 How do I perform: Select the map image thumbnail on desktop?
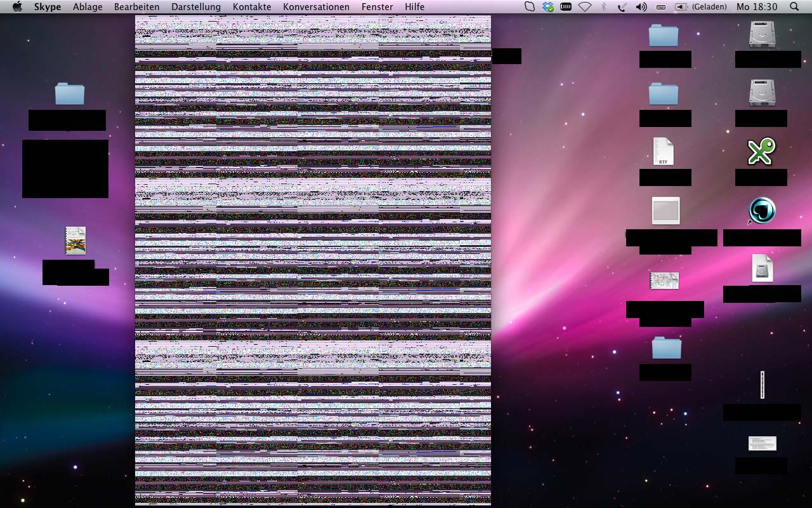[664, 280]
